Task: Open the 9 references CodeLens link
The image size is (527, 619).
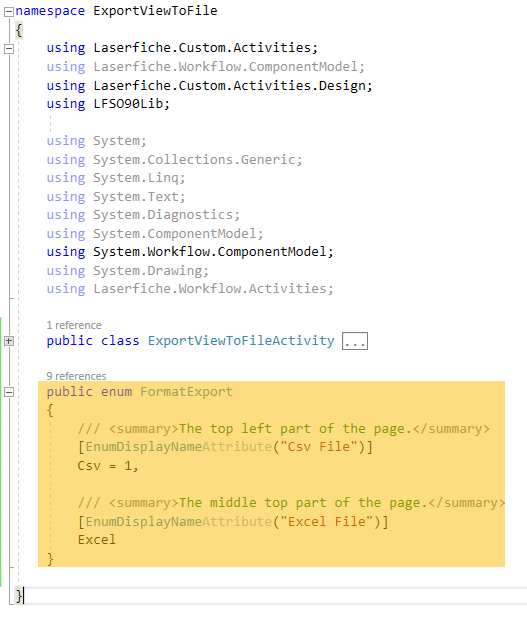Action: pyautogui.click(x=76, y=376)
